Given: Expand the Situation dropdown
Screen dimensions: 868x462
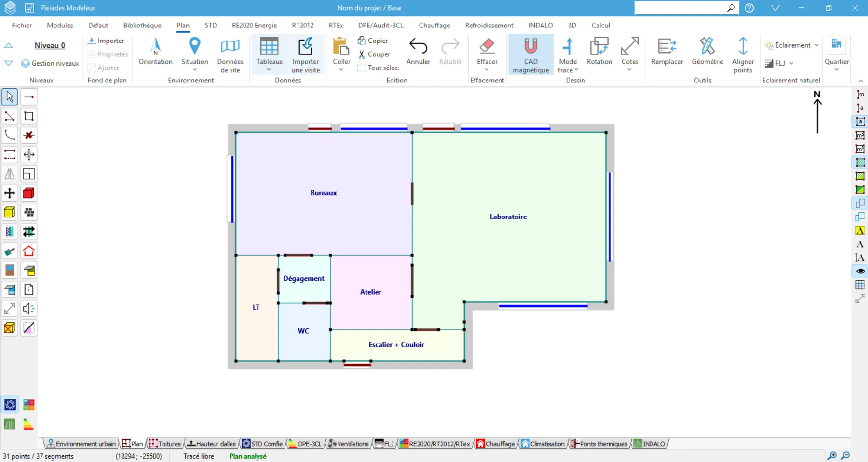Looking at the screenshot, I should tap(195, 70).
